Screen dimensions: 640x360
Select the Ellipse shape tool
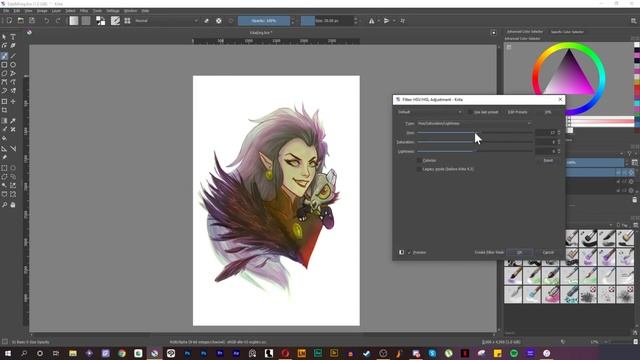tap(13, 65)
